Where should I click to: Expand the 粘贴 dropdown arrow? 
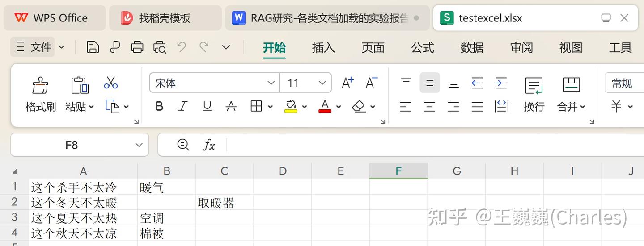pyautogui.click(x=91, y=107)
